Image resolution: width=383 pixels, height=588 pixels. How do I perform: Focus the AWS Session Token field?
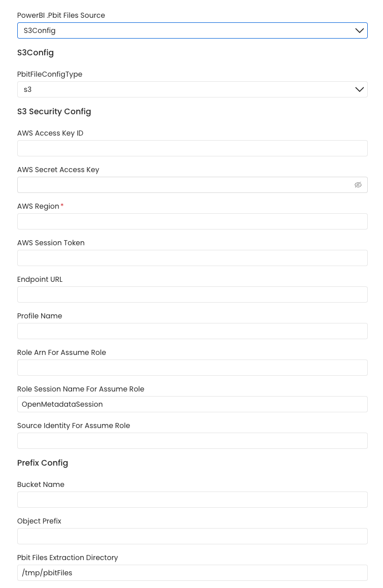(x=192, y=257)
